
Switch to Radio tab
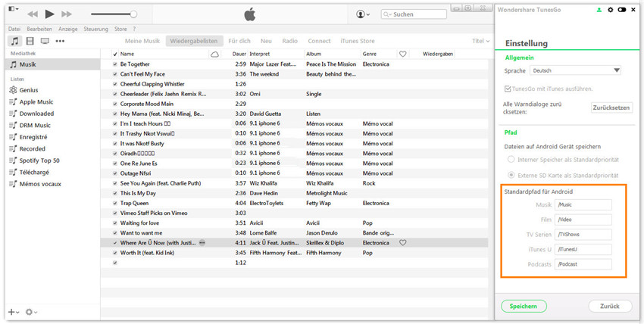click(290, 41)
